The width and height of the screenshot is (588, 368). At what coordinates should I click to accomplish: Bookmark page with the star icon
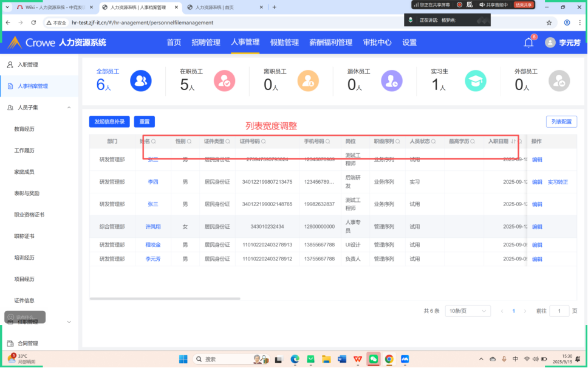click(549, 23)
